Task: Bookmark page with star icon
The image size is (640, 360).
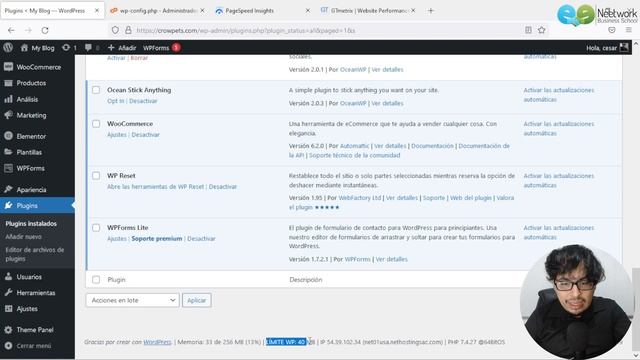Action: (x=542, y=30)
